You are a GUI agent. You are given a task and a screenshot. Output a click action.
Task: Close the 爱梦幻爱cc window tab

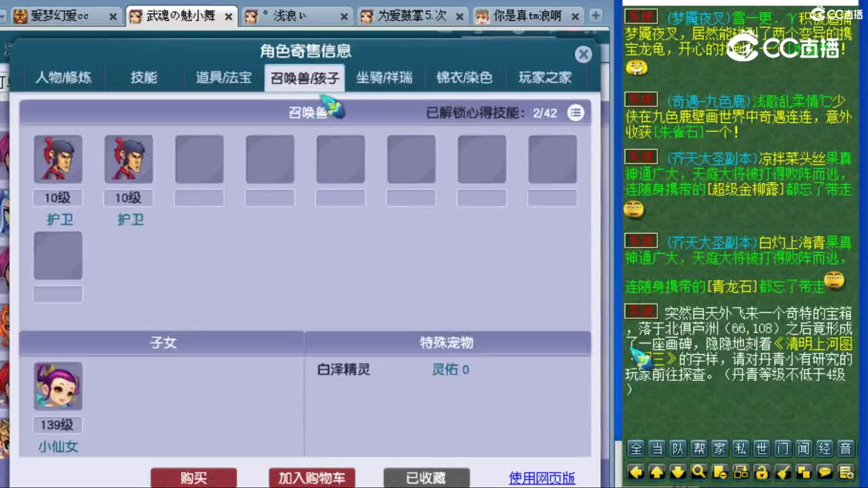[x=113, y=16]
